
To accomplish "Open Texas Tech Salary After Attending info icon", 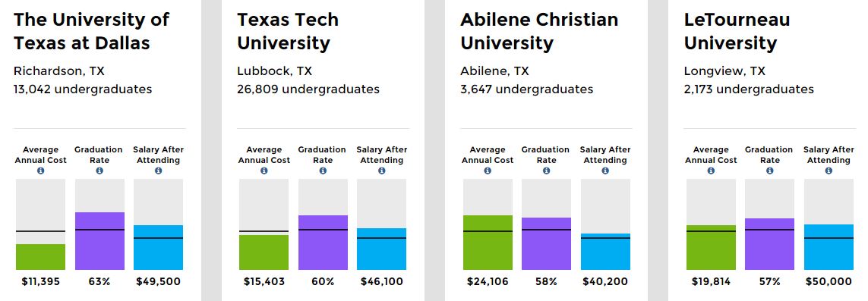I will click(382, 171).
